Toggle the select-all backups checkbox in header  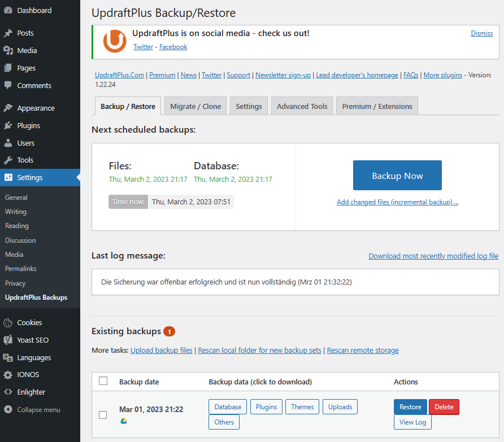103,381
